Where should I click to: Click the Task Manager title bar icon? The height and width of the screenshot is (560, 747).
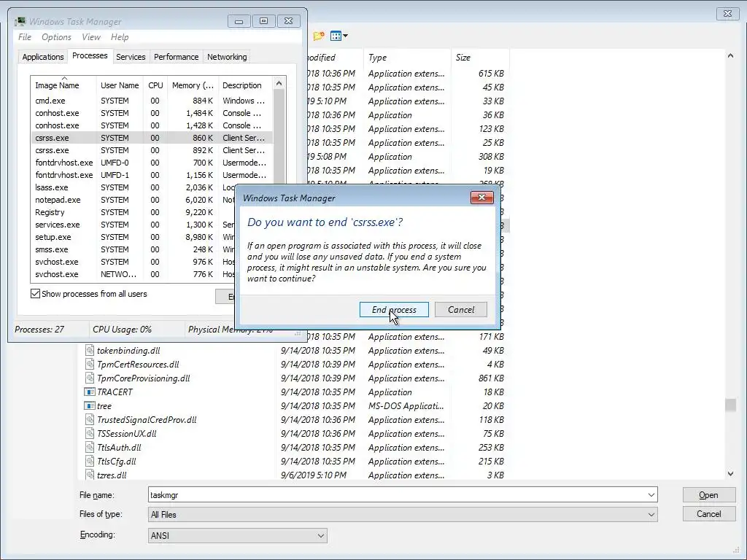click(20, 21)
